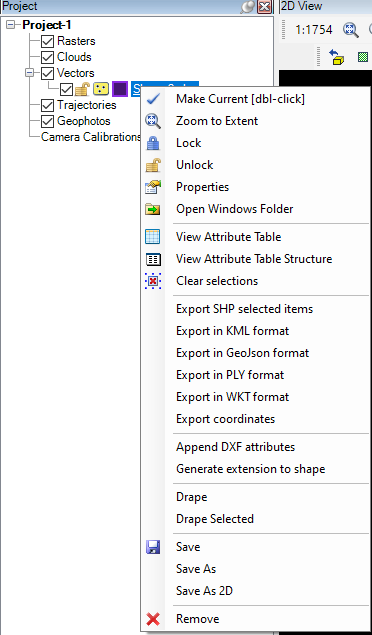Uncheck the vector layer visibility checkbox
Screen dimensions: 372x635
click(x=66, y=89)
